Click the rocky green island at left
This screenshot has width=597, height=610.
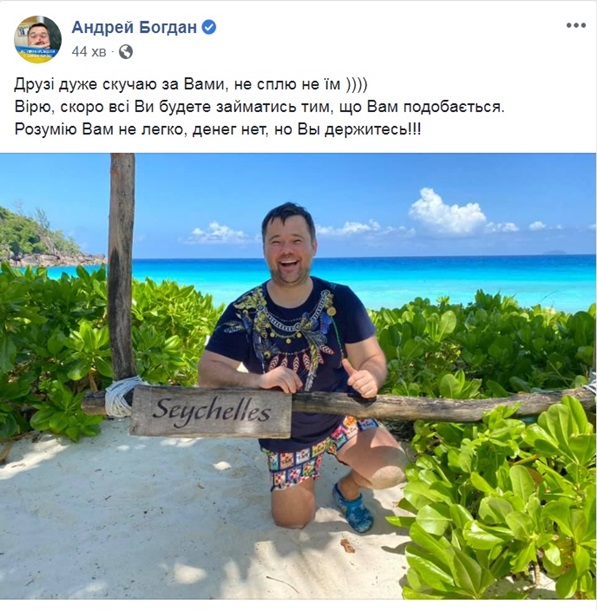[43, 240]
